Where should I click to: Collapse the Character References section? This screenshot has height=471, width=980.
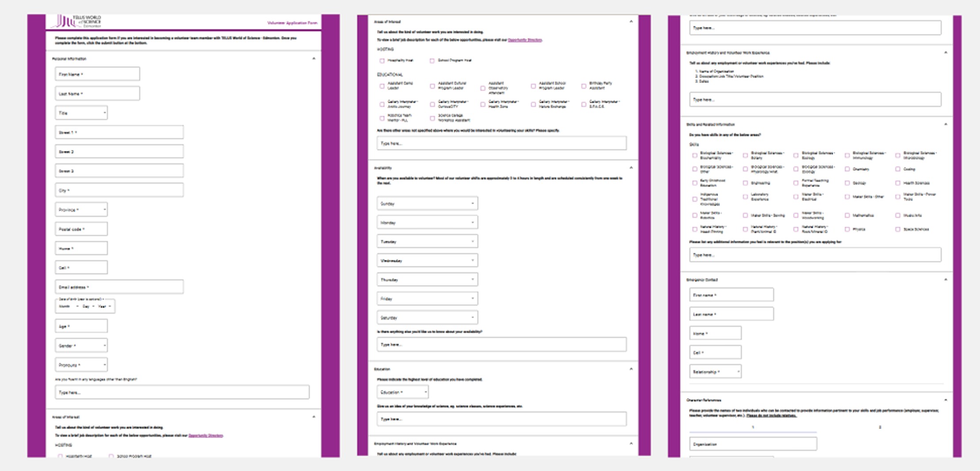(946, 400)
